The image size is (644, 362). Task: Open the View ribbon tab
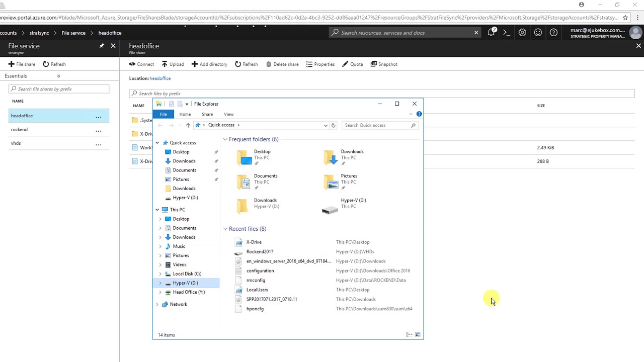(229, 114)
